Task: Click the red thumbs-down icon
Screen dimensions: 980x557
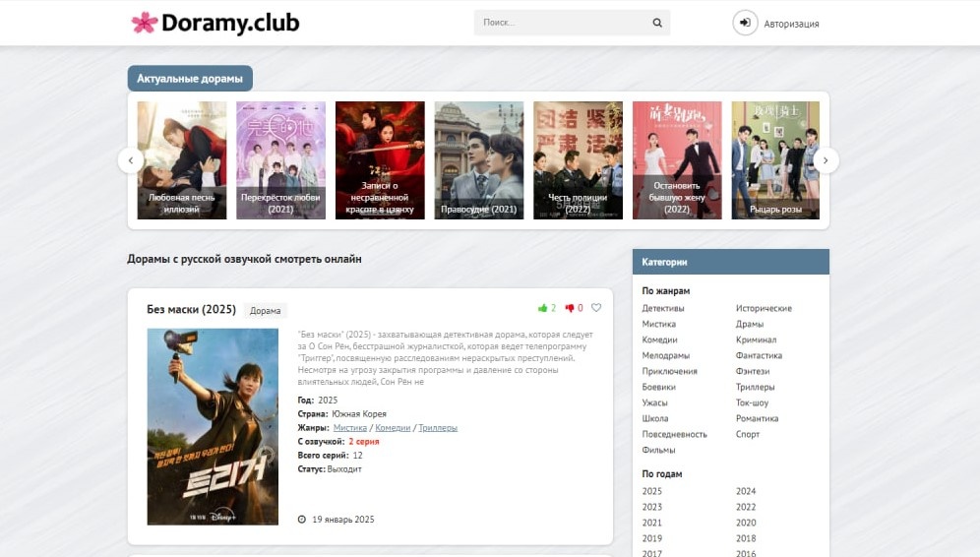Action: (x=570, y=308)
